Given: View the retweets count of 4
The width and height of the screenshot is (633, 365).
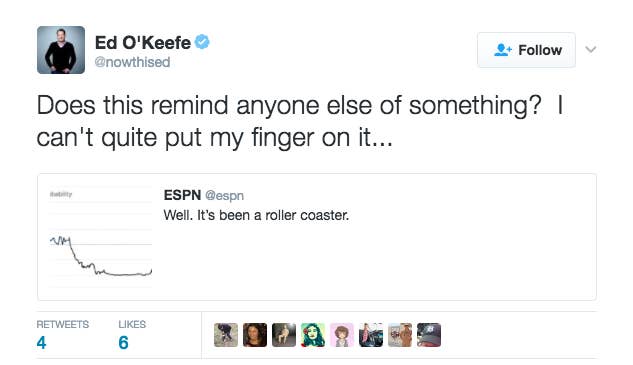Looking at the screenshot, I should click(41, 343).
